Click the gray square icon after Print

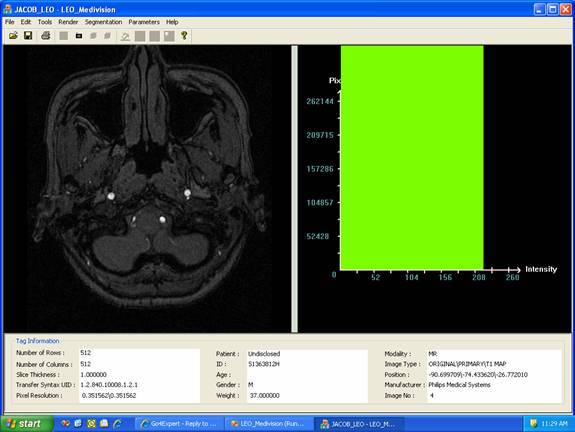[63, 36]
